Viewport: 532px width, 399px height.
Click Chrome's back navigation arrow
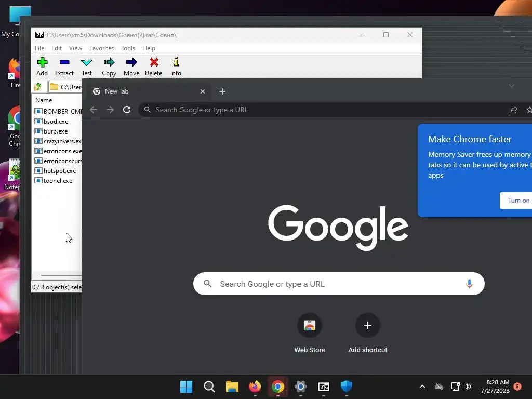pyautogui.click(x=94, y=110)
